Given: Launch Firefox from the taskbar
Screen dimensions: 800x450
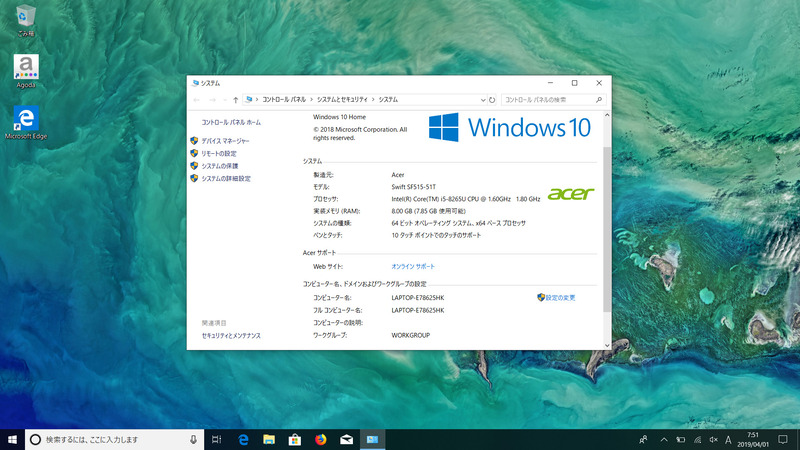Looking at the screenshot, I should click(x=320, y=439).
